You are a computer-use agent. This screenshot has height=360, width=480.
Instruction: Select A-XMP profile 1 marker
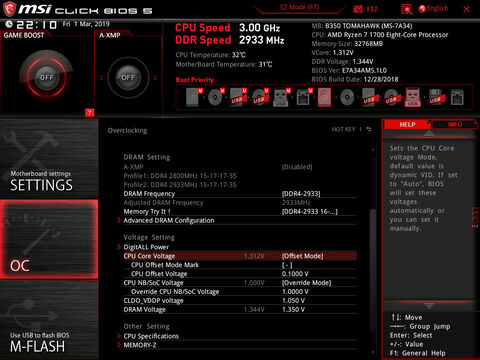click(155, 77)
